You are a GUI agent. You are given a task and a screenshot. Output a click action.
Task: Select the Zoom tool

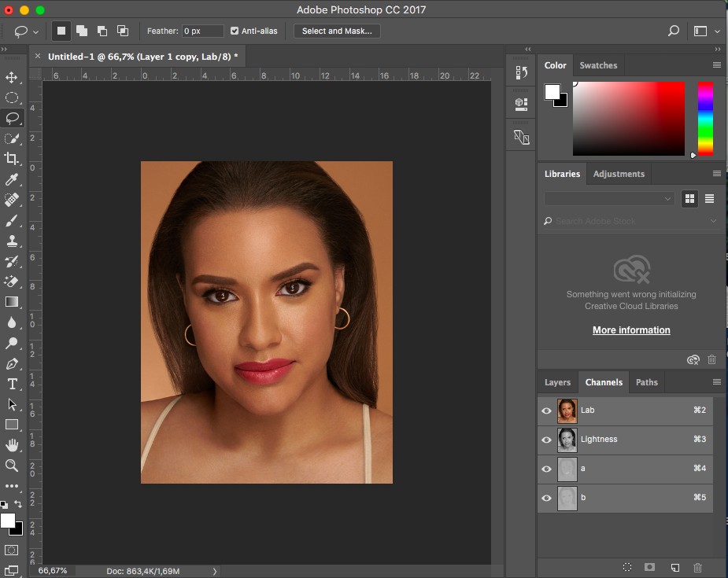(x=12, y=466)
